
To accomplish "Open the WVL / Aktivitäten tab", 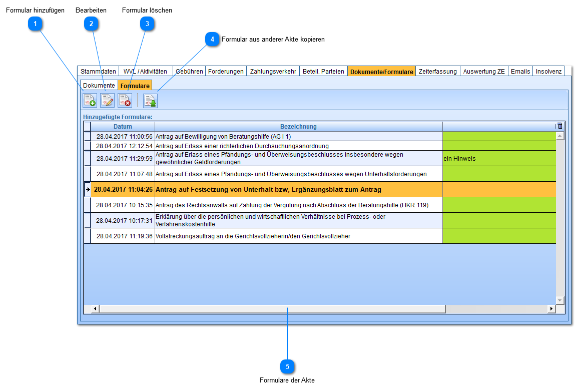I will coord(145,71).
